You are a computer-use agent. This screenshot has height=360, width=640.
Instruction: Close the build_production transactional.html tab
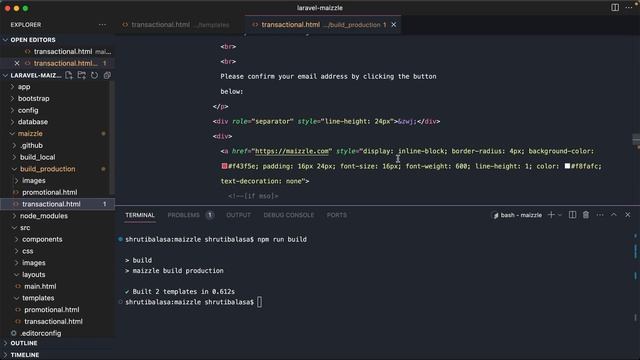pos(393,24)
